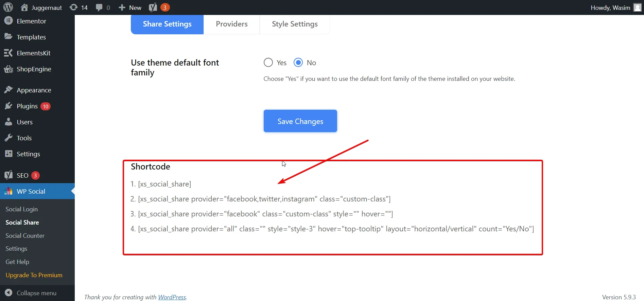644x301 pixels.
Task: Switch to the Providers tab
Action: (x=231, y=24)
